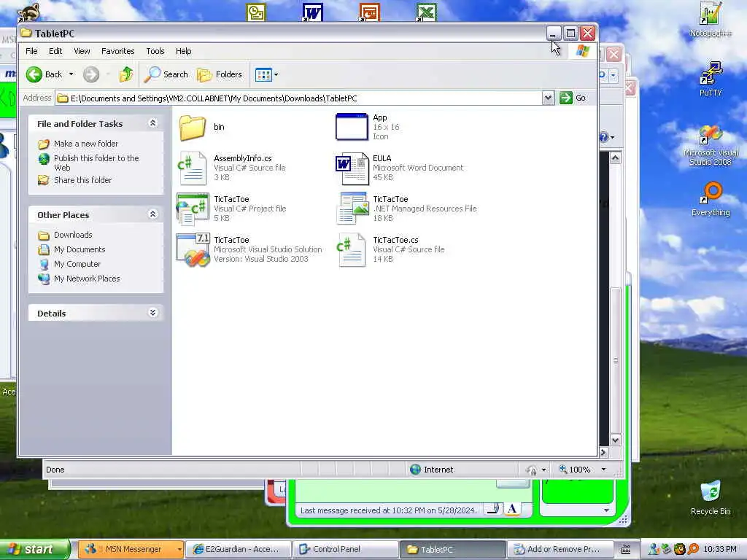Click the Go button
The height and width of the screenshot is (560, 747).
573,98
